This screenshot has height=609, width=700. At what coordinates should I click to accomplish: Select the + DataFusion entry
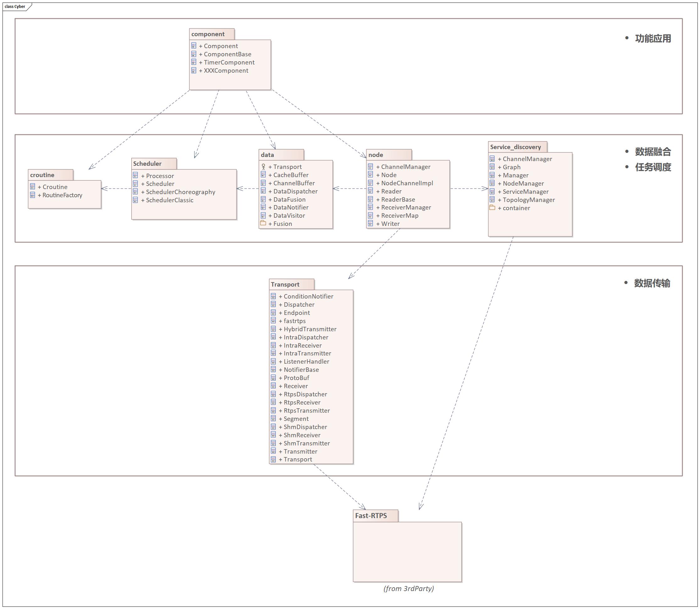(x=287, y=199)
